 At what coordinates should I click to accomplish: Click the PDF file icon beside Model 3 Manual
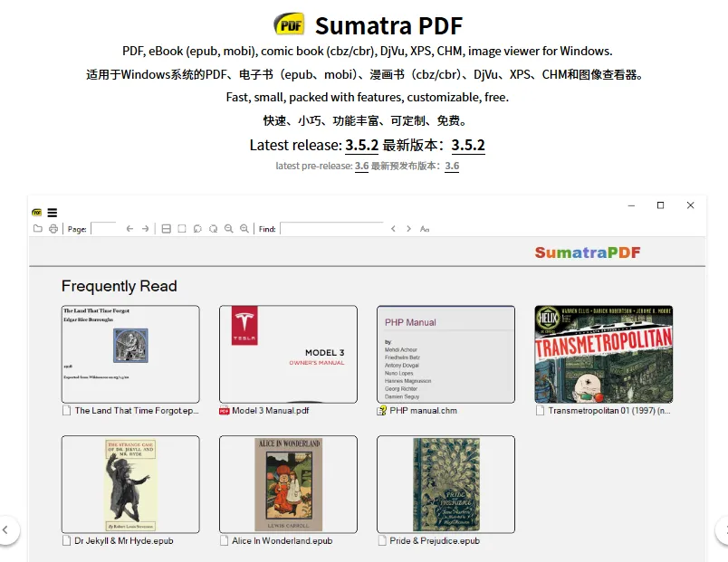(225, 411)
